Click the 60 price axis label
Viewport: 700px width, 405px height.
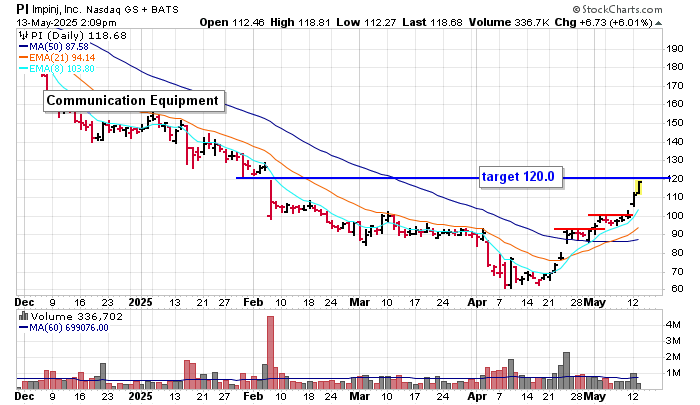(677, 289)
